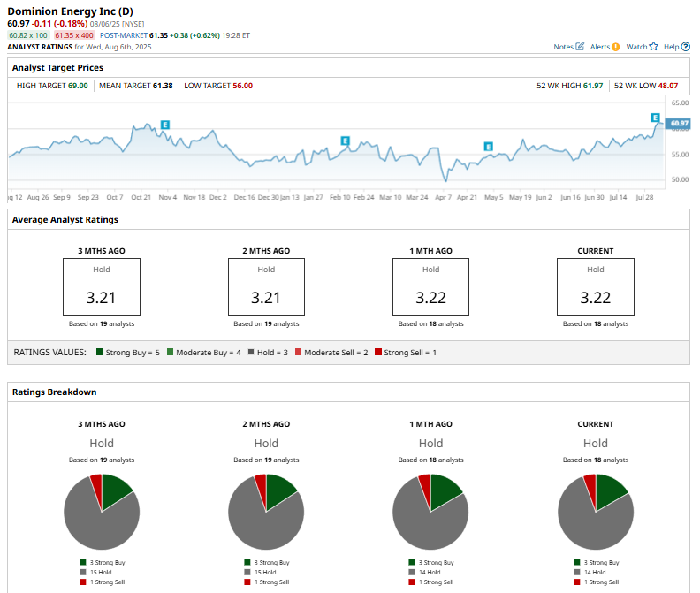Click the dark green Strong Buy rating swatch
This screenshot has height=593, width=700.
click(x=100, y=352)
